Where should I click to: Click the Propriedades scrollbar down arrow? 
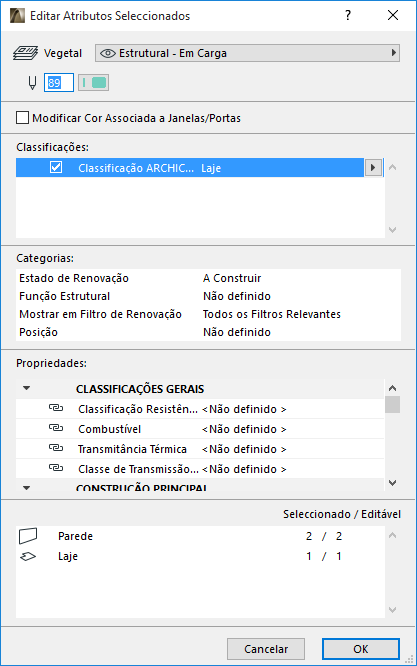click(x=392, y=483)
